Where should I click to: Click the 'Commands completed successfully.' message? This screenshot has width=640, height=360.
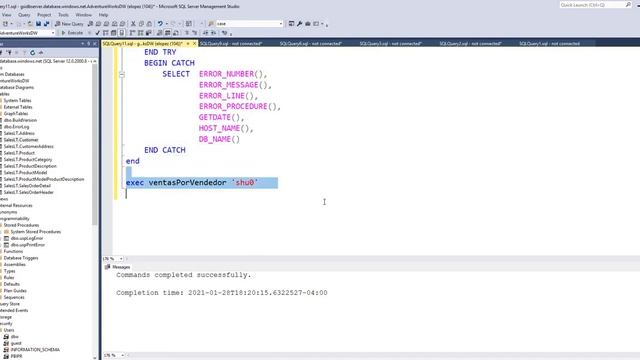click(x=184, y=275)
